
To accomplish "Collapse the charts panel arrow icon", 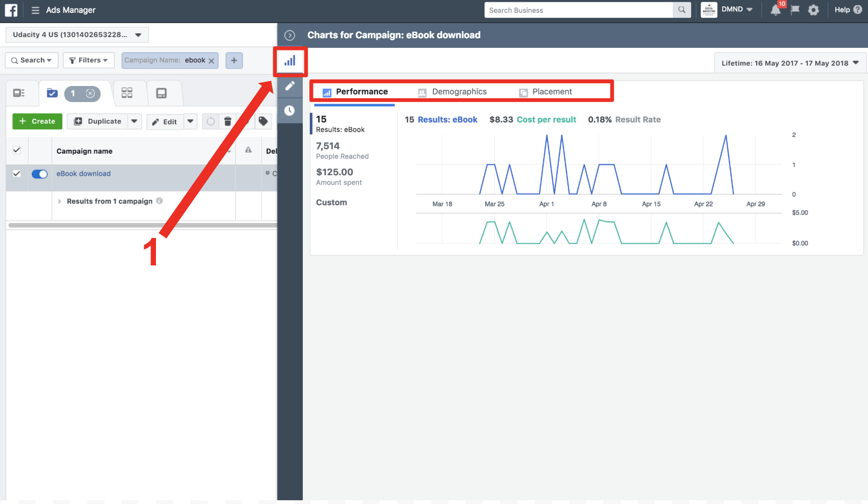I will tap(290, 35).
